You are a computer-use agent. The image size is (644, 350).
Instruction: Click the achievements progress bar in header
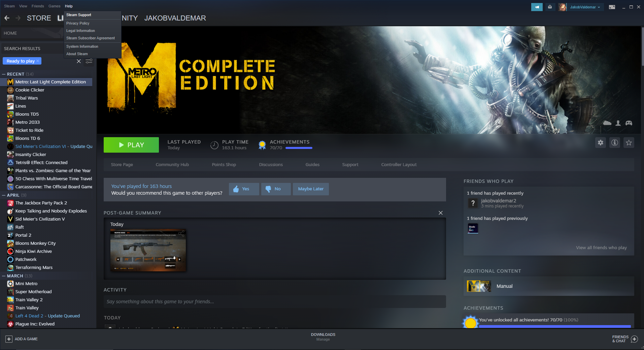(x=299, y=148)
